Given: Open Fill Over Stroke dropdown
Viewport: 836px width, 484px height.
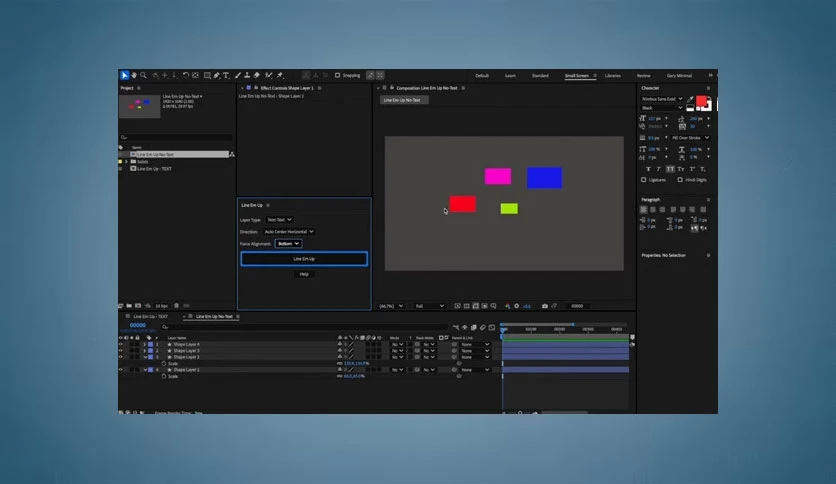Looking at the screenshot, I should coord(690,138).
